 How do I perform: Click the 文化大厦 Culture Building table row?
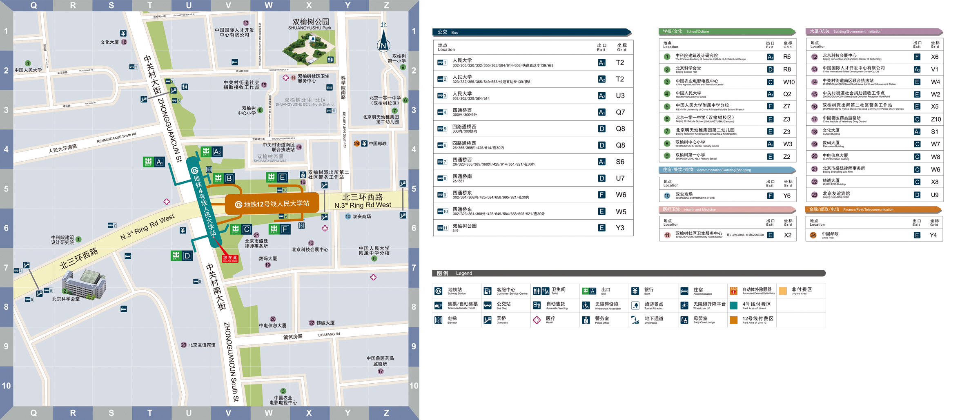click(x=874, y=132)
